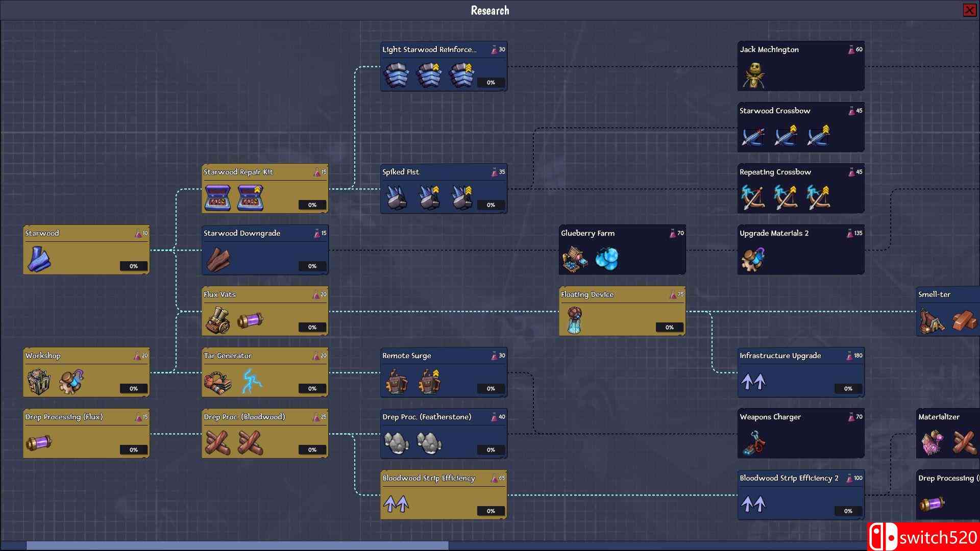980x551 pixels.
Task: Click the Starwood Repair Kit progress bar
Action: 312,205
